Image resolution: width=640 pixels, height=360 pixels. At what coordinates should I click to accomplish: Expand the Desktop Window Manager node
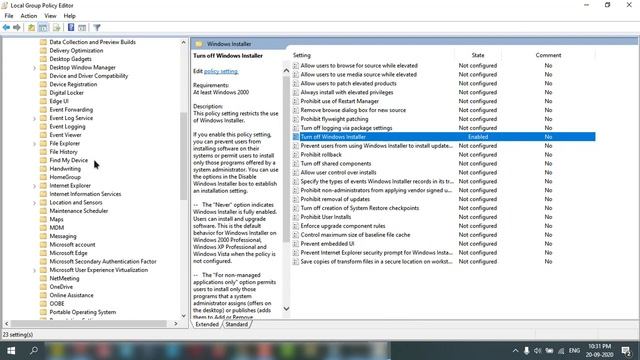tap(34, 68)
